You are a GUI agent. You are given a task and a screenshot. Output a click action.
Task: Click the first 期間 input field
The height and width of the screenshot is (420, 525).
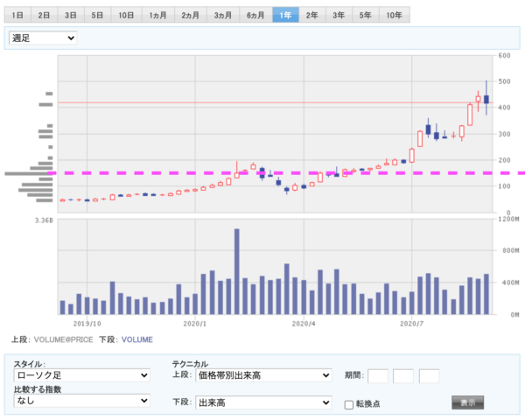click(378, 376)
